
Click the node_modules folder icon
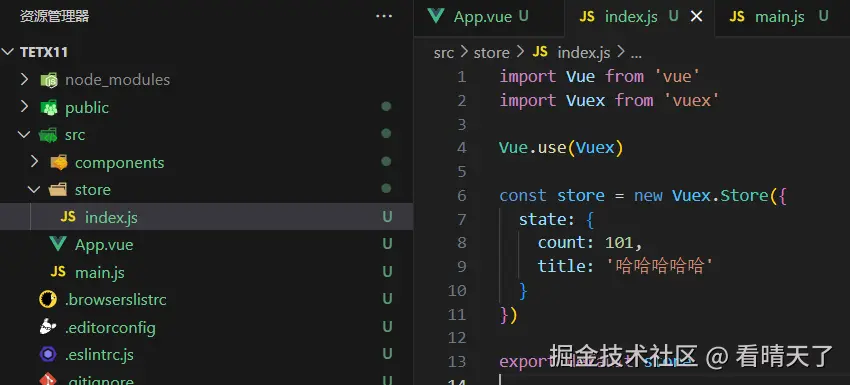tap(49, 80)
